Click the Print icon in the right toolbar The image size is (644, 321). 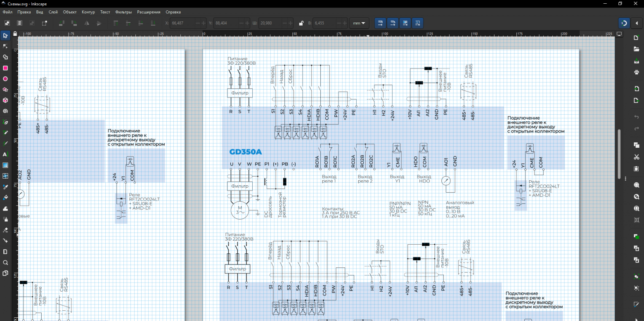[636, 72]
